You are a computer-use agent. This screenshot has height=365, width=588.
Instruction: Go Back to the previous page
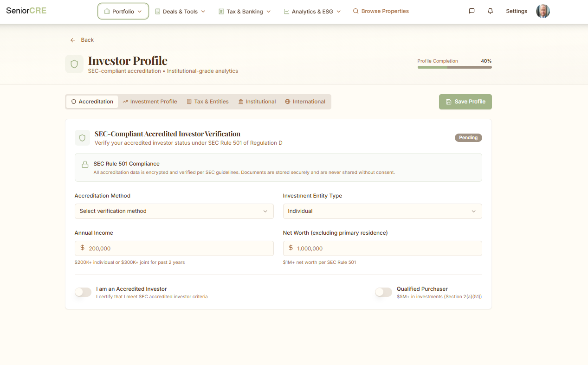(x=82, y=40)
